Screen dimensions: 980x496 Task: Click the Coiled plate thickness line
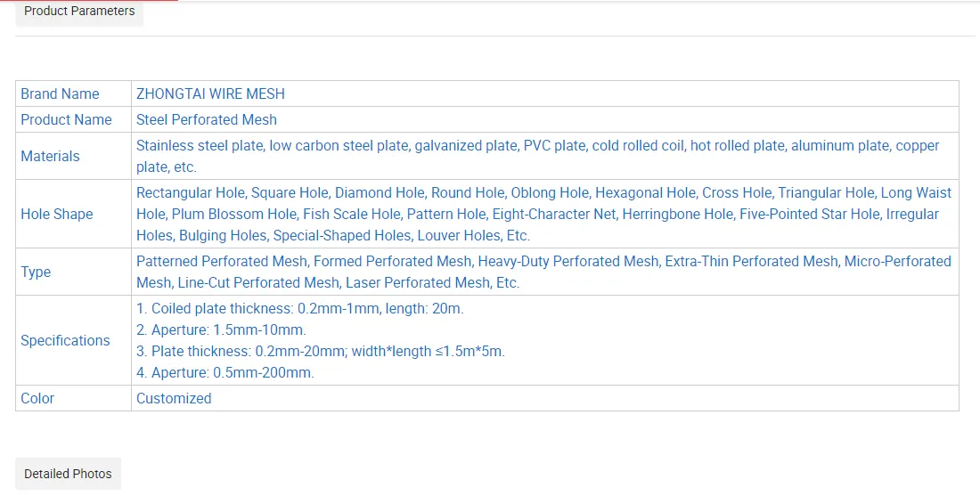299,308
